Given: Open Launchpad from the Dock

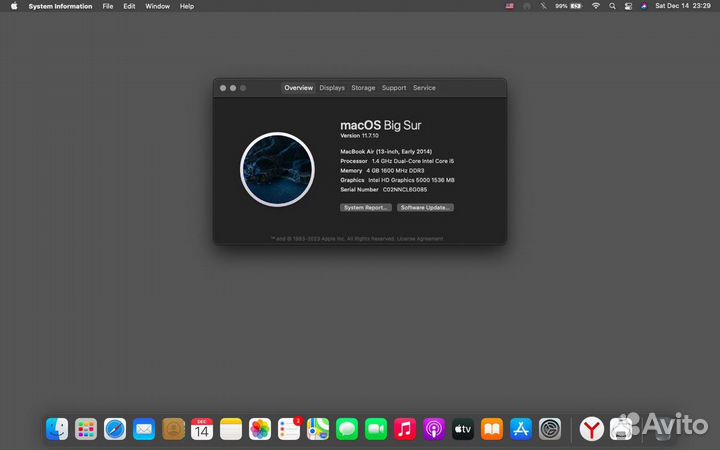Looking at the screenshot, I should [86, 429].
